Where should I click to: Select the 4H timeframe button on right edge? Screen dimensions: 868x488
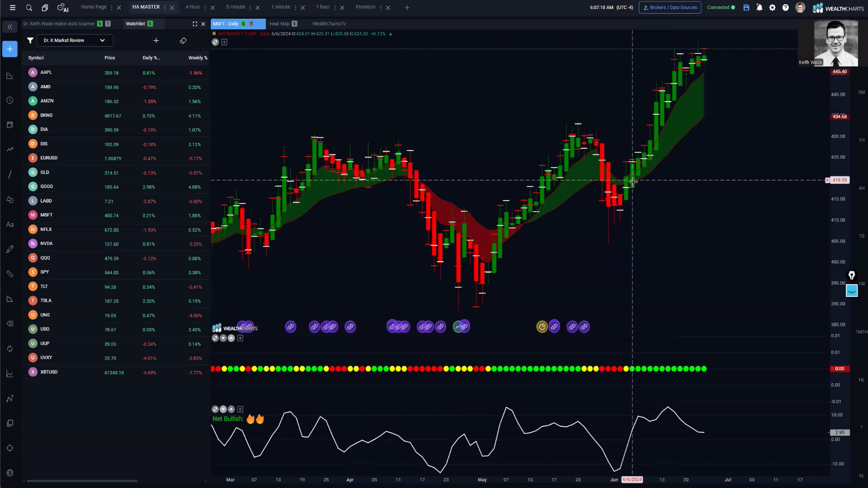[862, 188]
